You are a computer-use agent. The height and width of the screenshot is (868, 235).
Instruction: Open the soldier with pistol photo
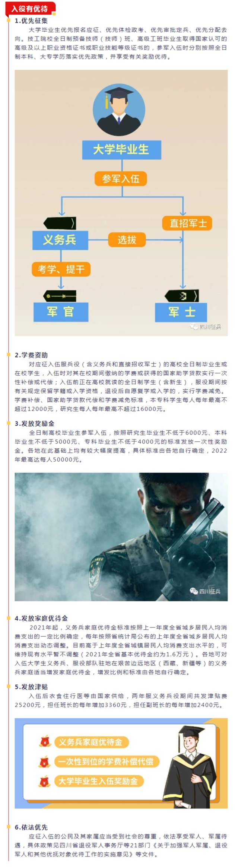pyautogui.click(x=121, y=537)
